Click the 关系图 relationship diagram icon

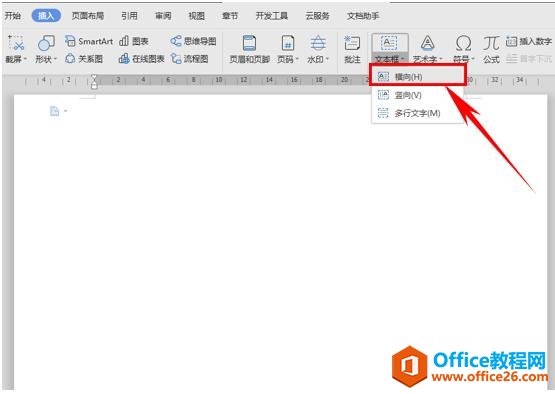[x=84, y=59]
